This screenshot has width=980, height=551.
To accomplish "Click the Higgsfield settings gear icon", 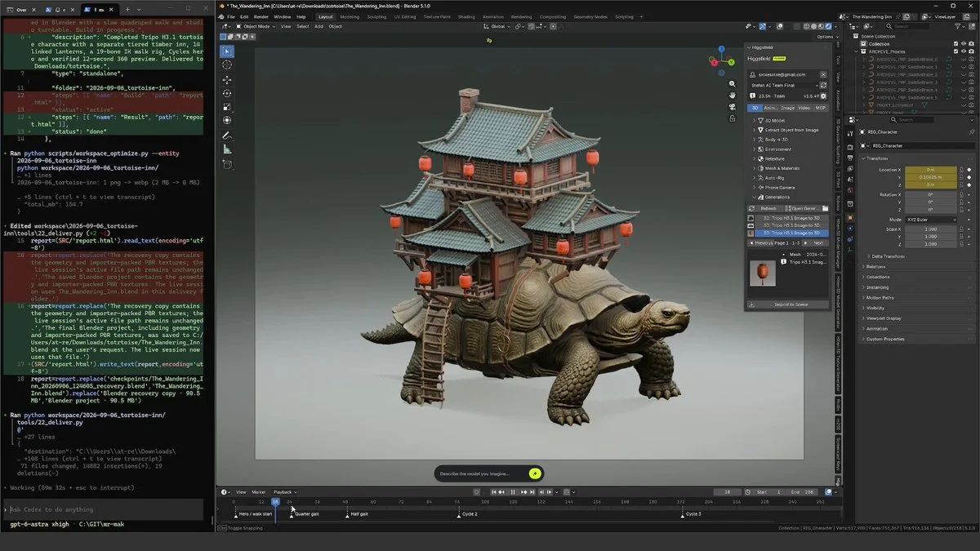I will 823,96.
